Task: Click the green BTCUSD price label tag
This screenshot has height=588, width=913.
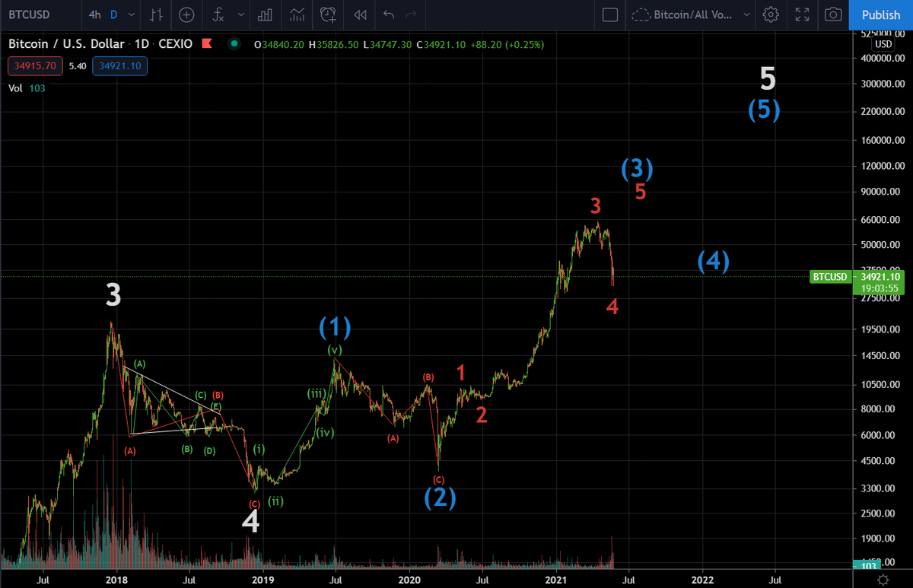Action: pyautogui.click(x=830, y=277)
